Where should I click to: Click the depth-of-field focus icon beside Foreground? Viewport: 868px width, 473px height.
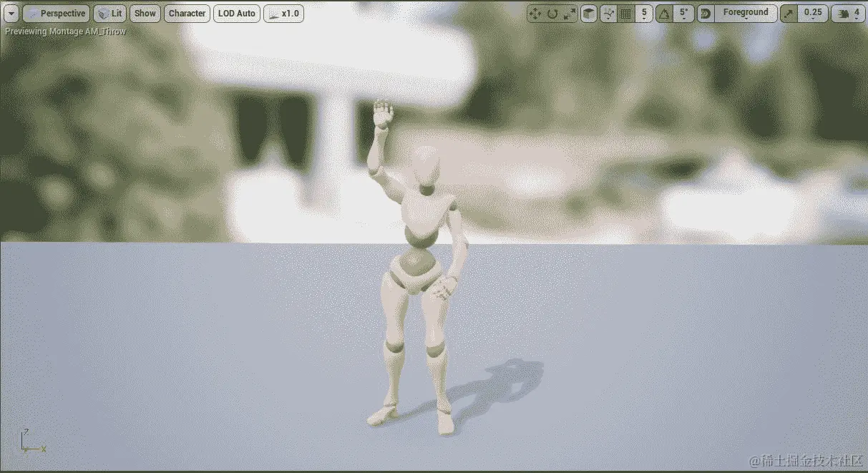706,14
